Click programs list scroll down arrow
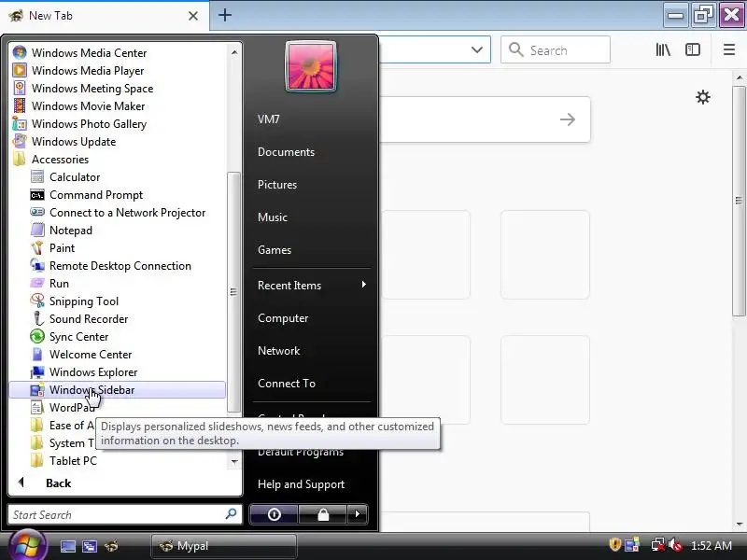This screenshot has height=560, width=747. 234,461
